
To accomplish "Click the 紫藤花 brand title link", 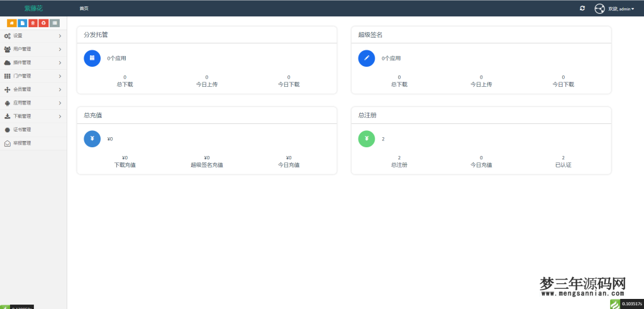I will 33,8.
